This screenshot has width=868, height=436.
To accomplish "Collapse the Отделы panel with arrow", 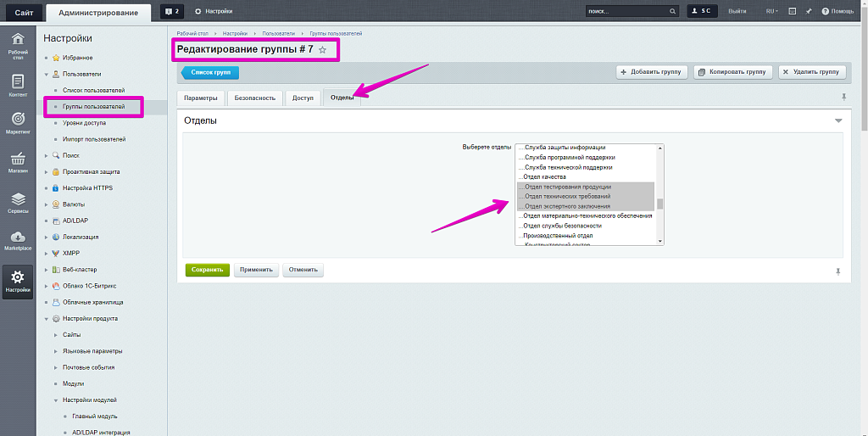I will (x=837, y=121).
